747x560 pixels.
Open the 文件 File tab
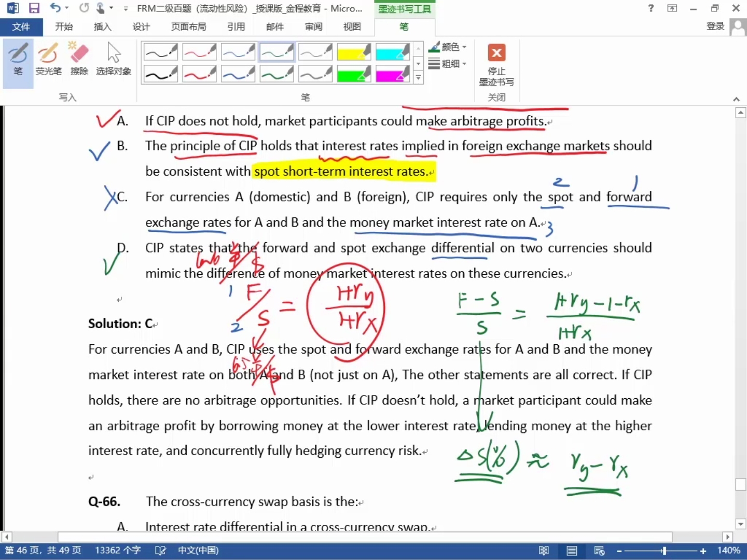[21, 26]
